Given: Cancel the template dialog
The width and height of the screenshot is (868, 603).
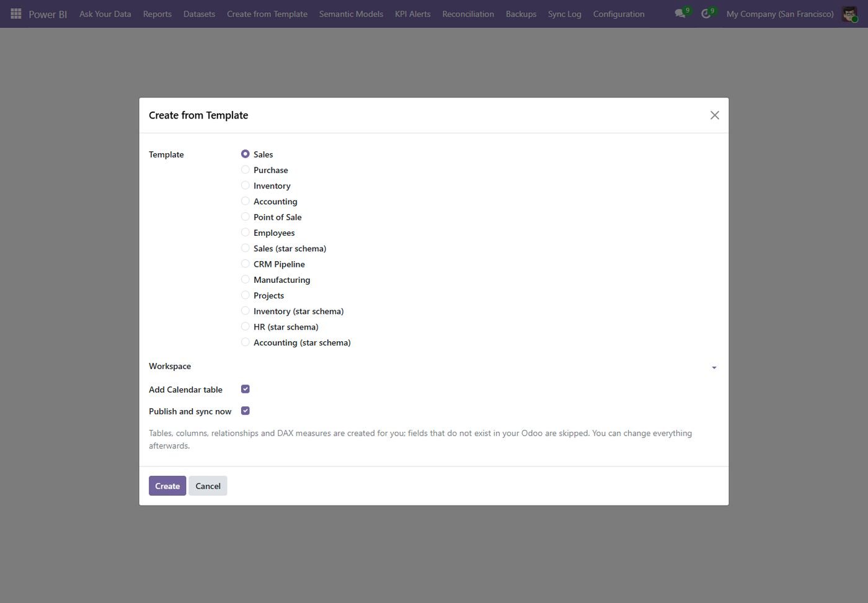Looking at the screenshot, I should (208, 486).
